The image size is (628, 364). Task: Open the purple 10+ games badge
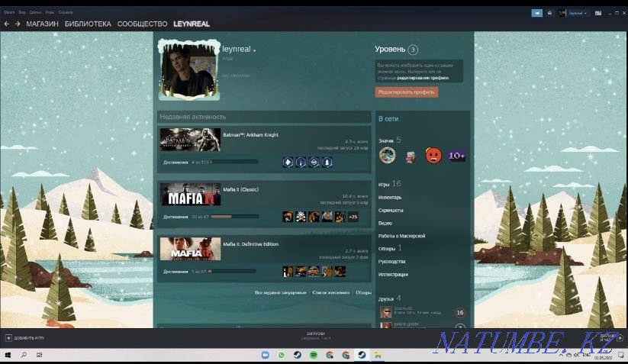point(456,156)
